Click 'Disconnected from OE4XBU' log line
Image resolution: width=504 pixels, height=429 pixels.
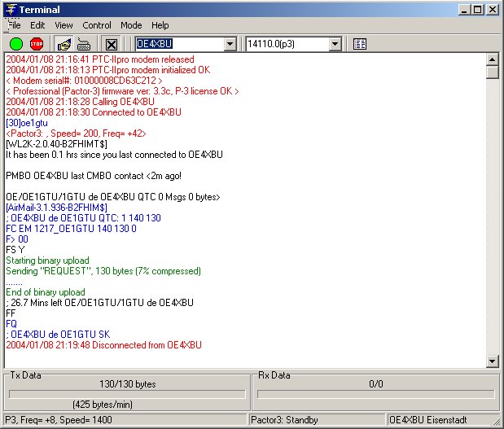[104, 345]
